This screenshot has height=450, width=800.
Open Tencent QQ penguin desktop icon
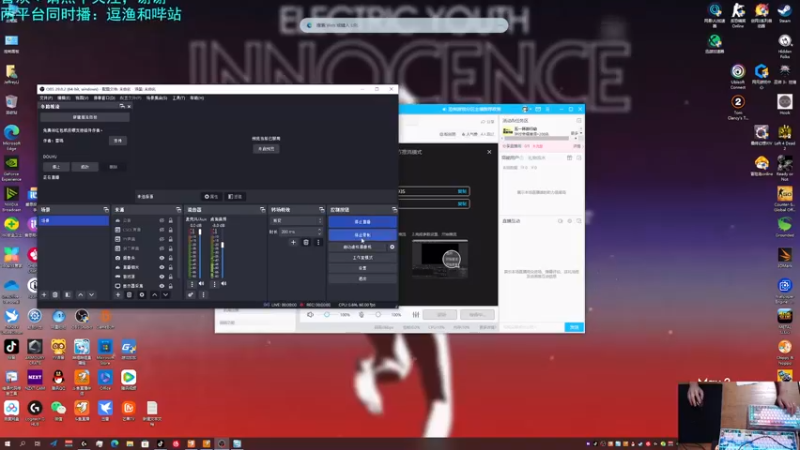coord(58,380)
